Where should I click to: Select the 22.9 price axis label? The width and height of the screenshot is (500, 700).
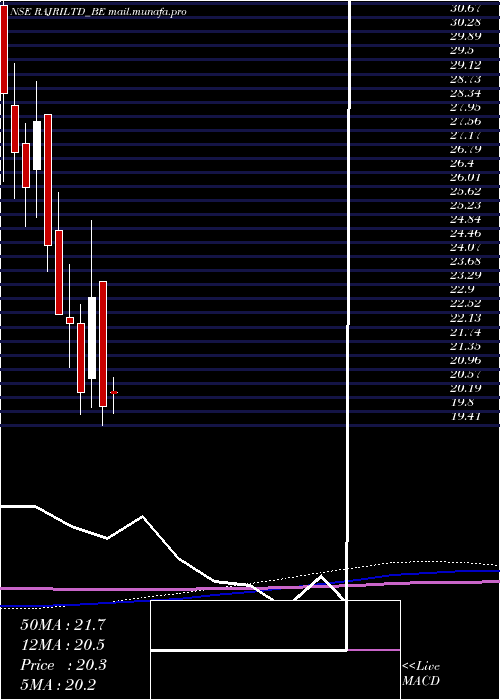(x=462, y=290)
